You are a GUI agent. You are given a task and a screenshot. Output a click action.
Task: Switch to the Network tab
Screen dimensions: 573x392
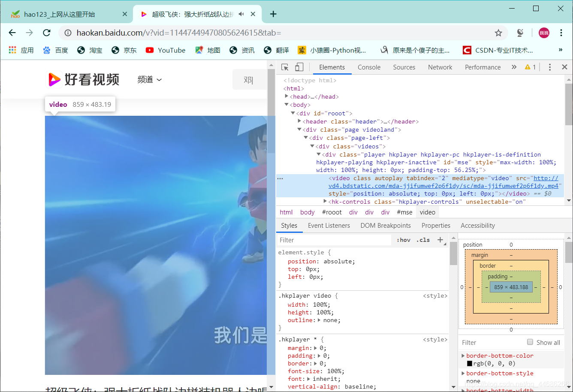[440, 67]
